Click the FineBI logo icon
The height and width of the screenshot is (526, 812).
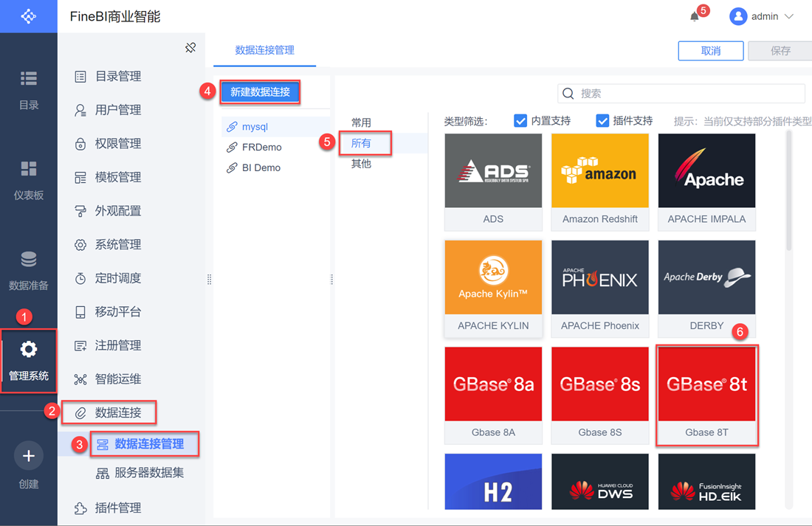click(29, 16)
